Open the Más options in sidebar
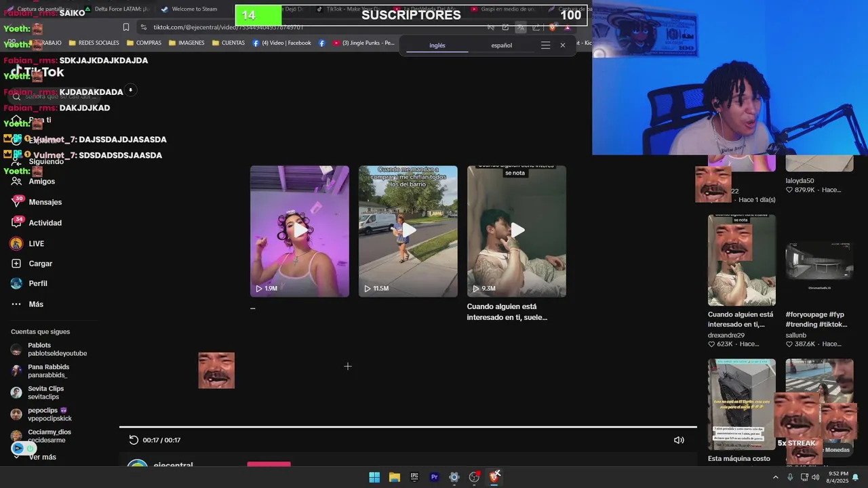Image resolution: width=868 pixels, height=488 pixels. 27,304
